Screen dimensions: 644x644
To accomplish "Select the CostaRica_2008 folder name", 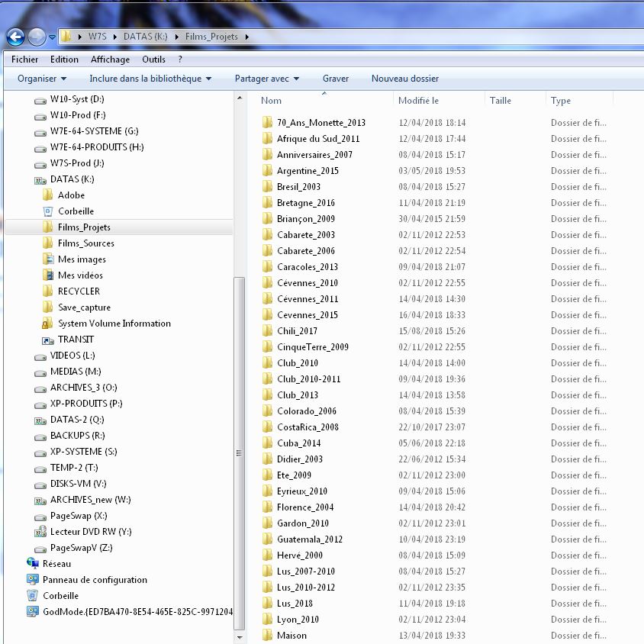I will (308, 427).
